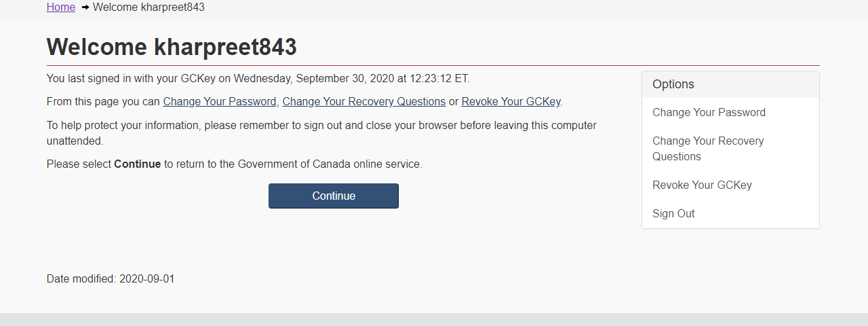Select Change Your Password in Options menu
This screenshot has width=868, height=326.
point(709,113)
